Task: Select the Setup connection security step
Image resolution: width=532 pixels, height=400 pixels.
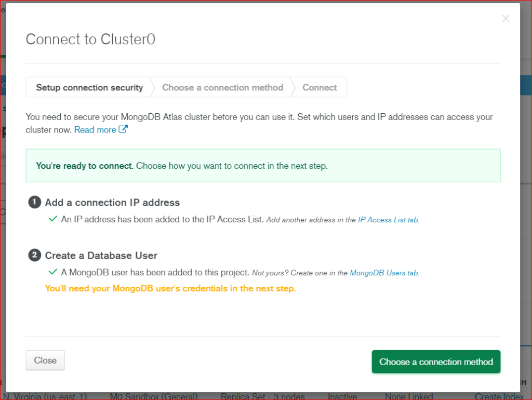Action: (x=89, y=87)
